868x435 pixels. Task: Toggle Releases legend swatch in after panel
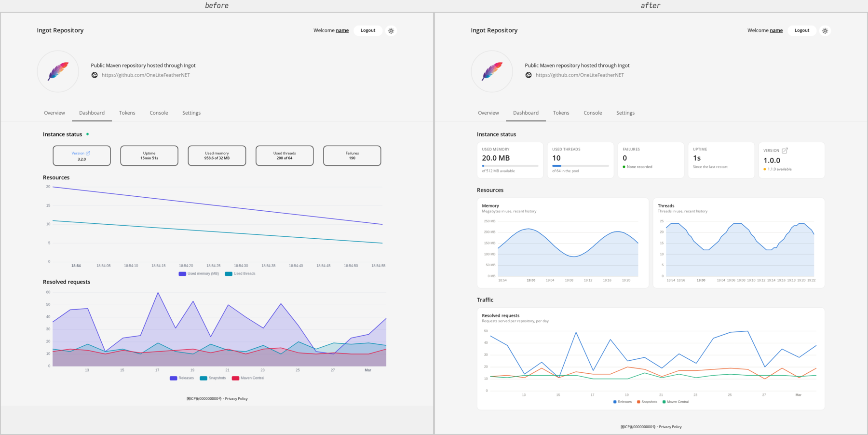615,402
